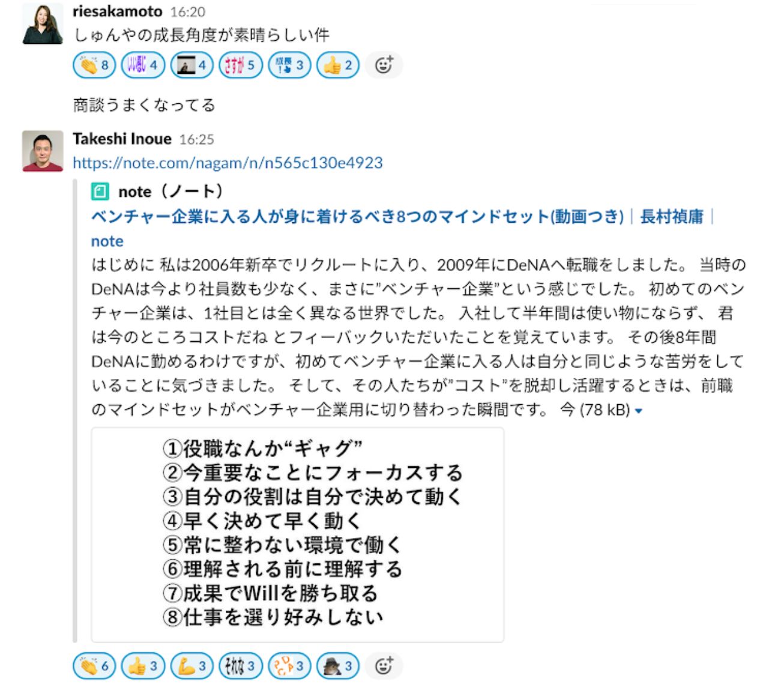784x699 pixels.
Task: Click the green note service icon
Action: point(100,192)
